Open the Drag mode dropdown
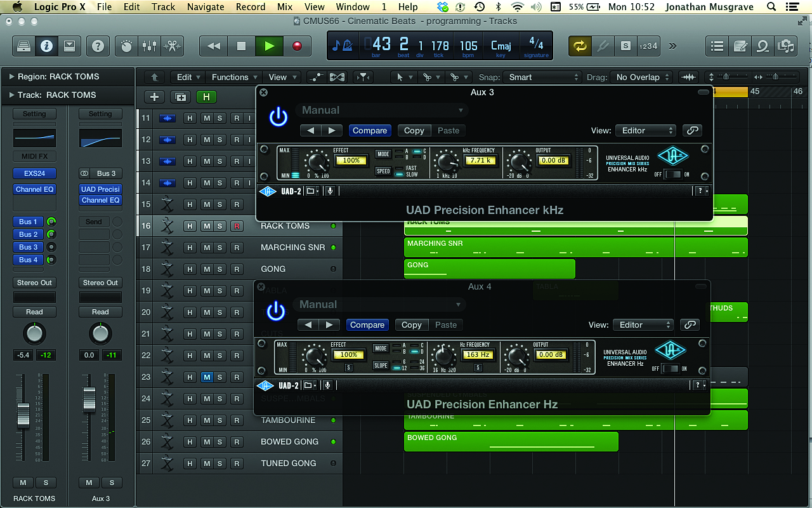 click(x=643, y=77)
